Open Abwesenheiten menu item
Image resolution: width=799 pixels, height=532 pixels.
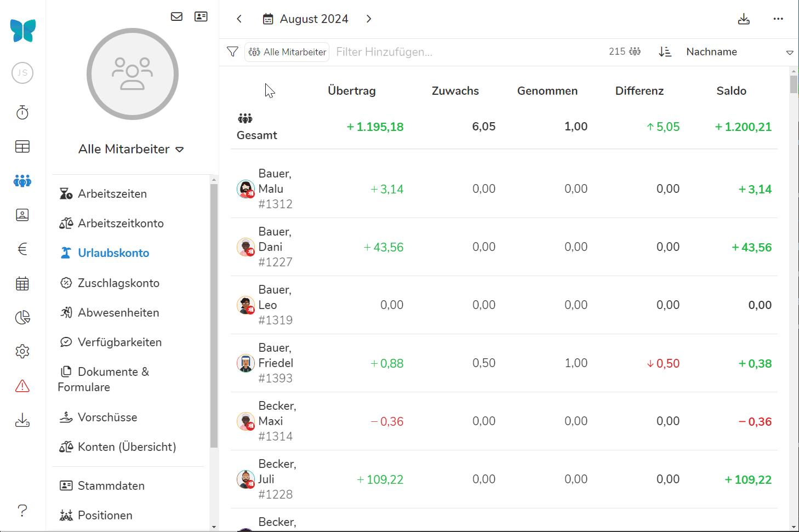[118, 313]
